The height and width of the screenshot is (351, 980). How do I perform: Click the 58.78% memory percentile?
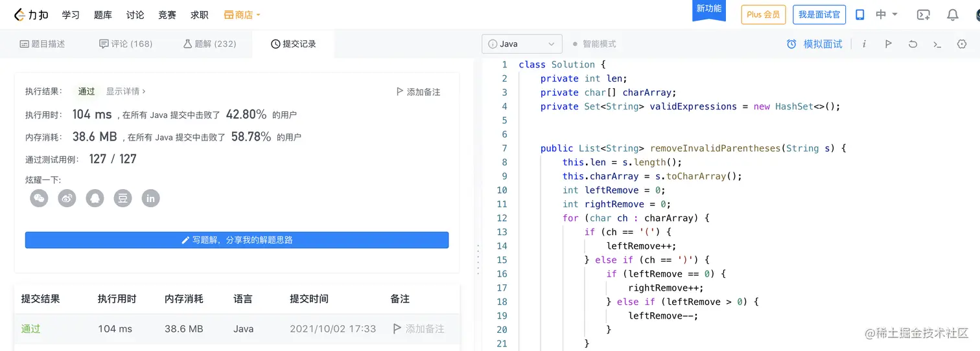pyautogui.click(x=251, y=137)
